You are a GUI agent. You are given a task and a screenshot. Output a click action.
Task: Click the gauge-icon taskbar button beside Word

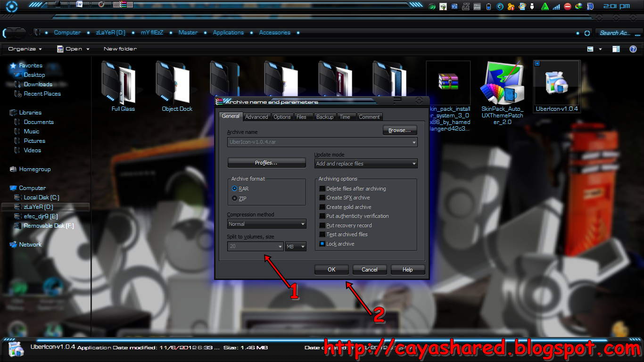pyautogui.click(x=101, y=5)
